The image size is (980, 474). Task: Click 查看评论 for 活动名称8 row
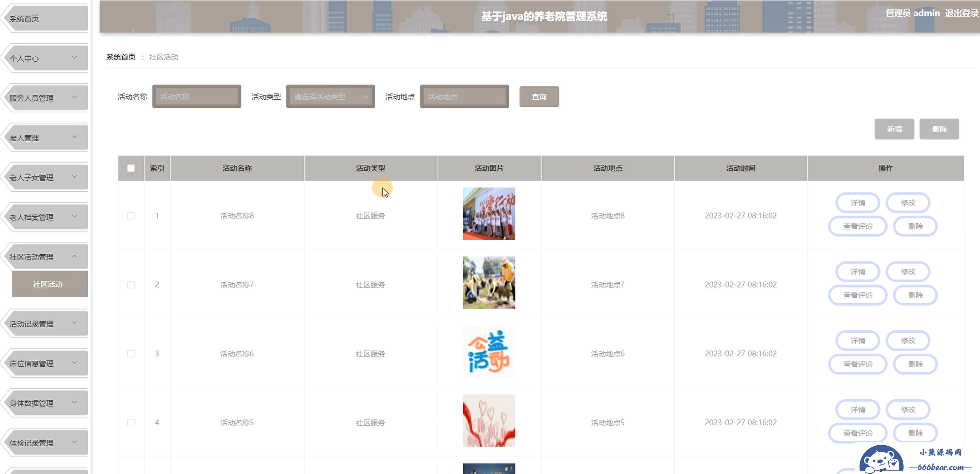coord(857,226)
